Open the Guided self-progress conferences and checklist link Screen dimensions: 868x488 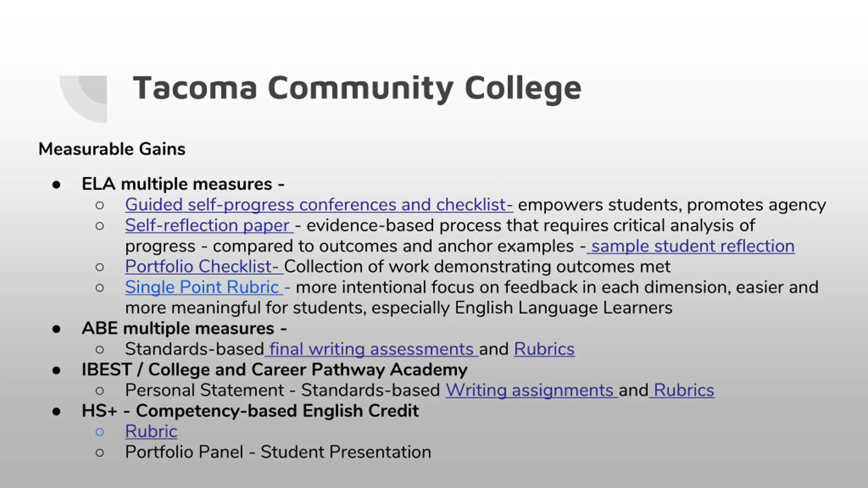(x=319, y=205)
